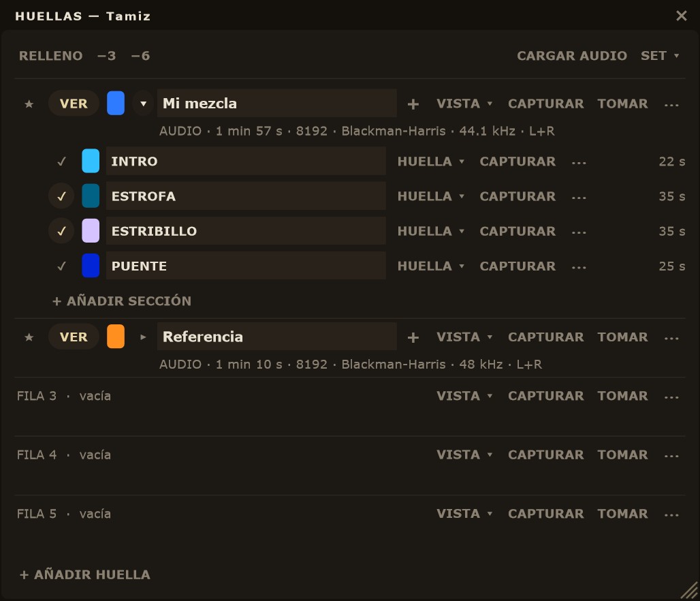Screen dimensions: 700x601
Task: Toggle the checkmark for INTRO section
Action: click(61, 161)
